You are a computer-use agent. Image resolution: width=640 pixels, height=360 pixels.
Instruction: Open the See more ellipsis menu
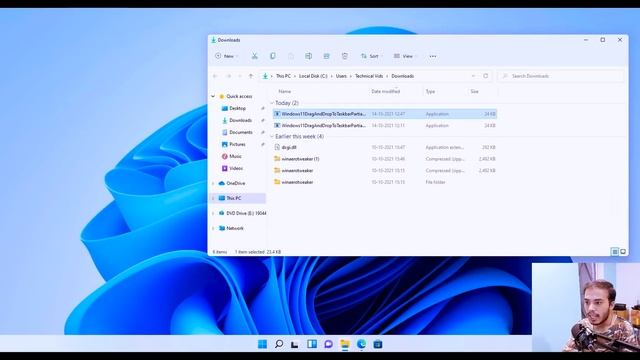point(433,56)
